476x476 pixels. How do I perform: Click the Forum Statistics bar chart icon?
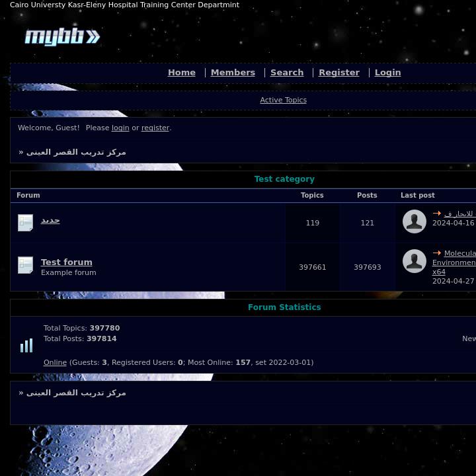pos(26,345)
